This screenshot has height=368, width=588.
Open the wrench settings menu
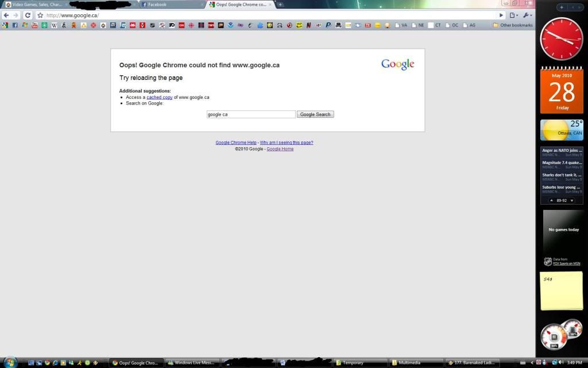pos(527,16)
